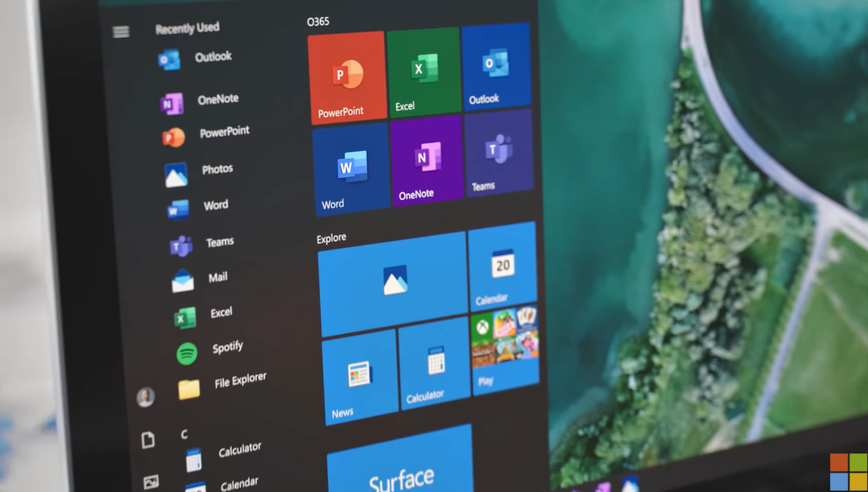Open Pictures from the Start sidebar
Viewport: 868px width, 492px height.
pos(151,481)
